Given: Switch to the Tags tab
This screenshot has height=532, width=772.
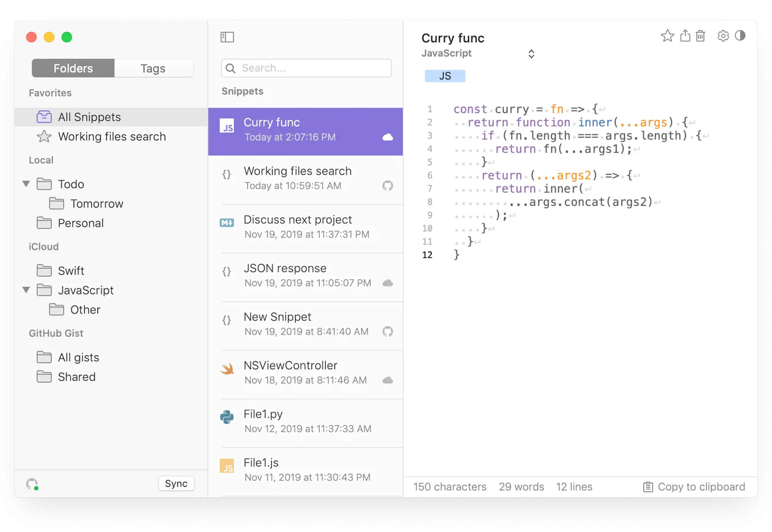Looking at the screenshot, I should click(x=153, y=68).
